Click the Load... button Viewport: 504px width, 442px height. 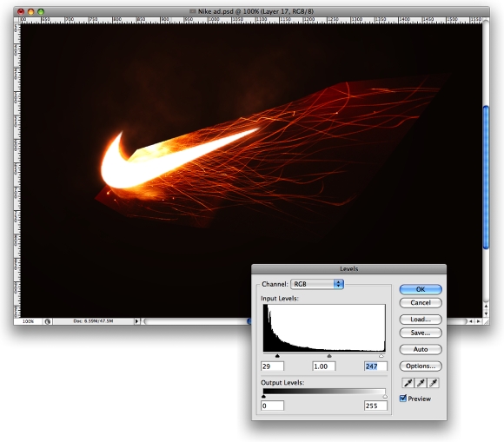[421, 320]
